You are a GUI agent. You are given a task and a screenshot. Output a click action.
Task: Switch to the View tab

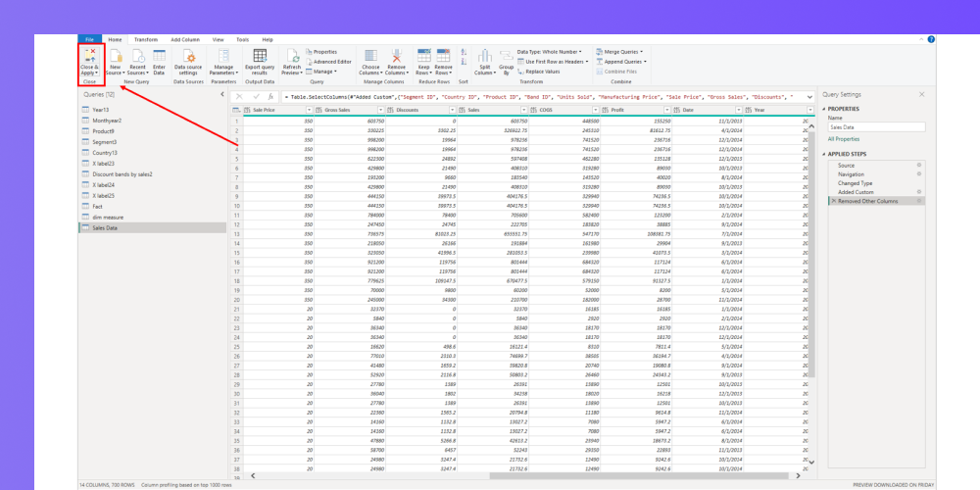click(219, 39)
